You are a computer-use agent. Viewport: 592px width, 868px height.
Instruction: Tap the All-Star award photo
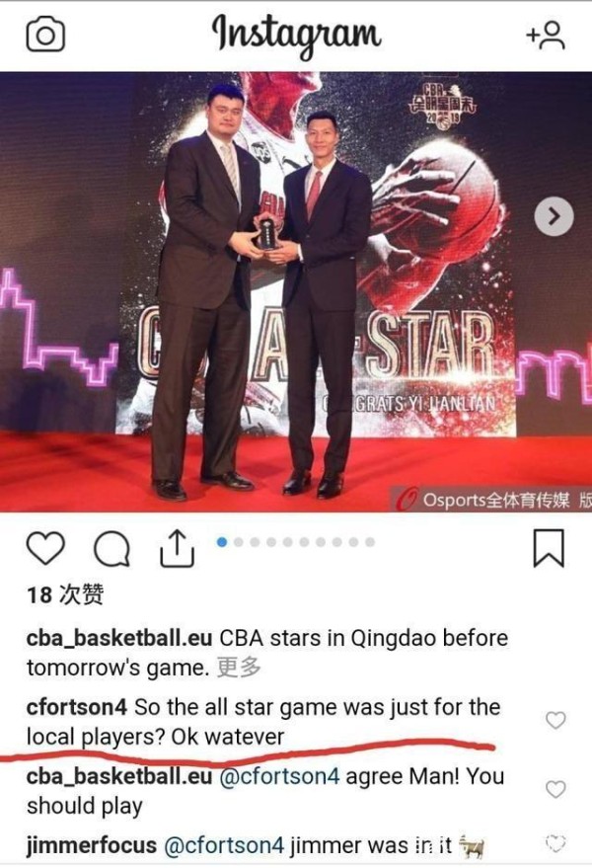[x=296, y=291]
